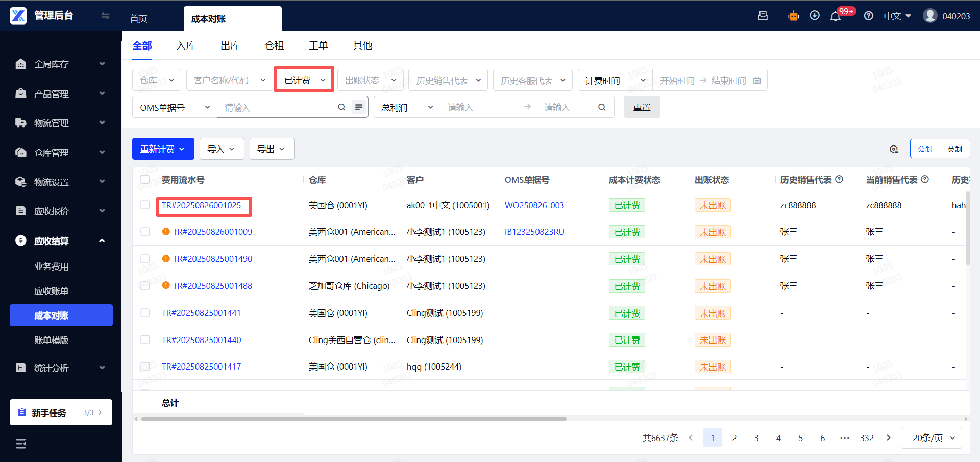Click the 重置 button
The image size is (980, 462).
pyautogui.click(x=642, y=107)
